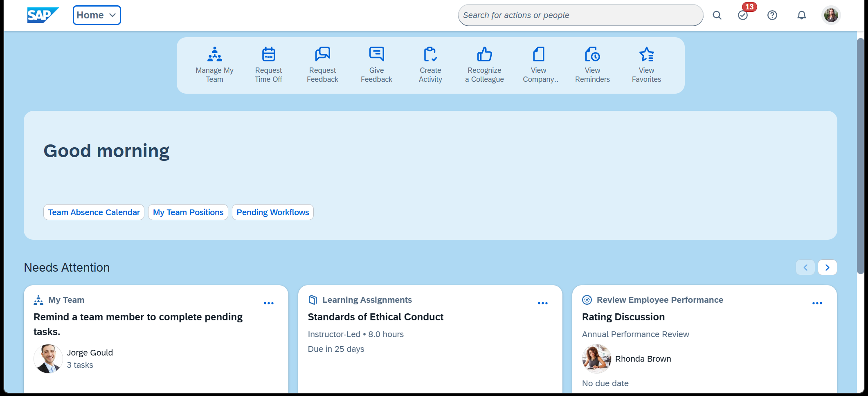Select View Favorites star icon
This screenshot has height=396, width=868.
pyautogui.click(x=646, y=54)
